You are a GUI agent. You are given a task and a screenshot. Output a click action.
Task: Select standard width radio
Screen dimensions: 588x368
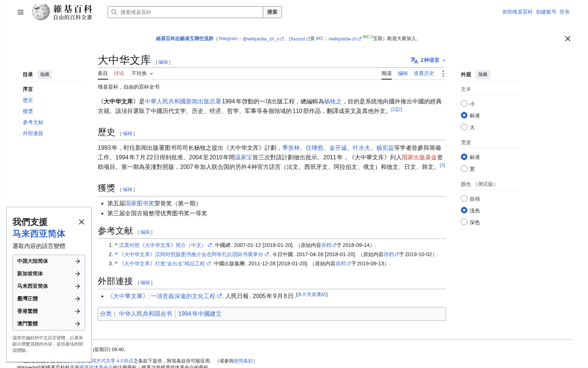(x=464, y=157)
